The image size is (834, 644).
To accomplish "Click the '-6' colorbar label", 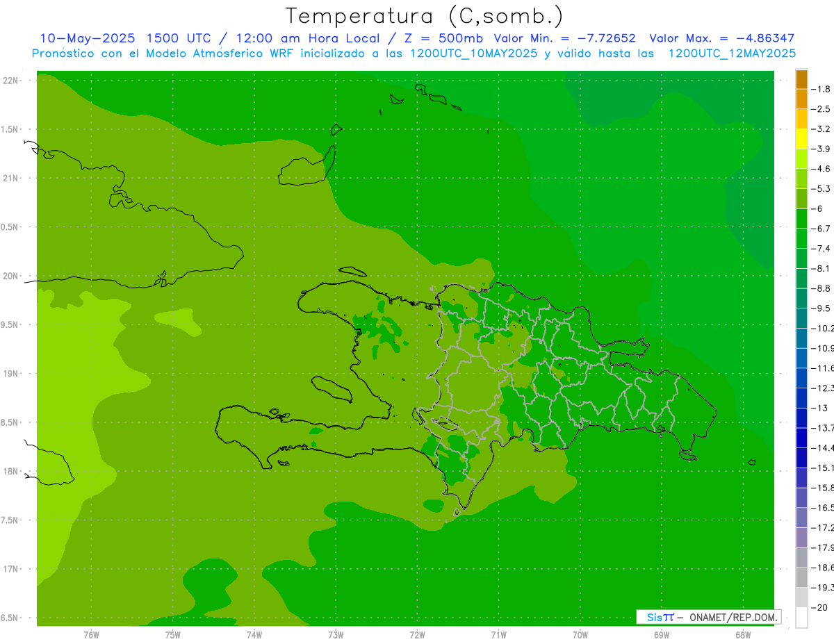I will click(x=817, y=208).
